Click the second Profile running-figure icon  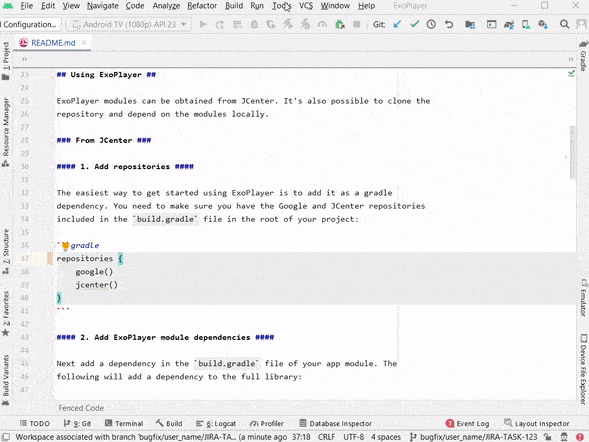(305, 24)
